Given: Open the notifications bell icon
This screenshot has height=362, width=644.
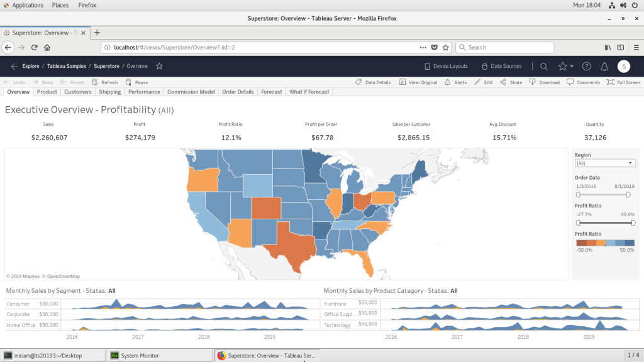Looking at the screenshot, I should coord(604,66).
